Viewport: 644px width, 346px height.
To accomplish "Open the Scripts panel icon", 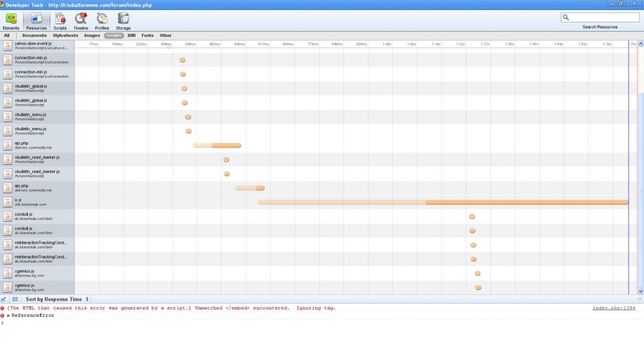I will 60,21.
